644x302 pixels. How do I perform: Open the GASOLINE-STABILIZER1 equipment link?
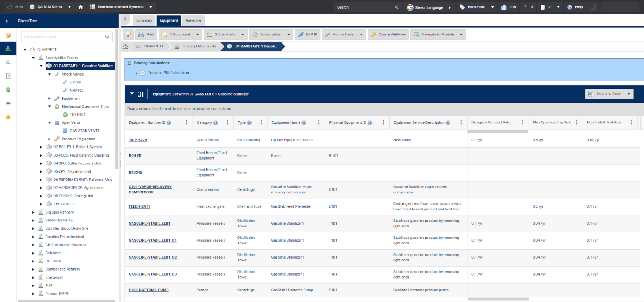[x=149, y=223]
